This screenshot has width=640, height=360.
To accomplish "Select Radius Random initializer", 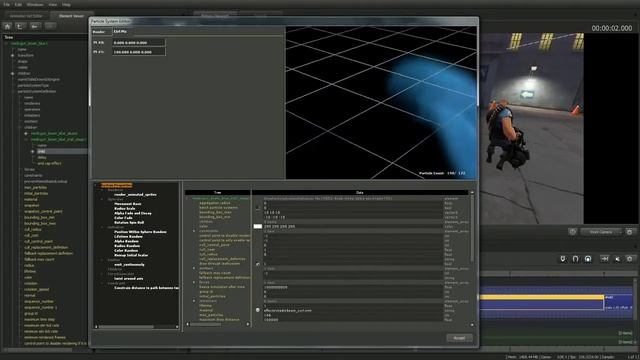I will click(x=127, y=246).
